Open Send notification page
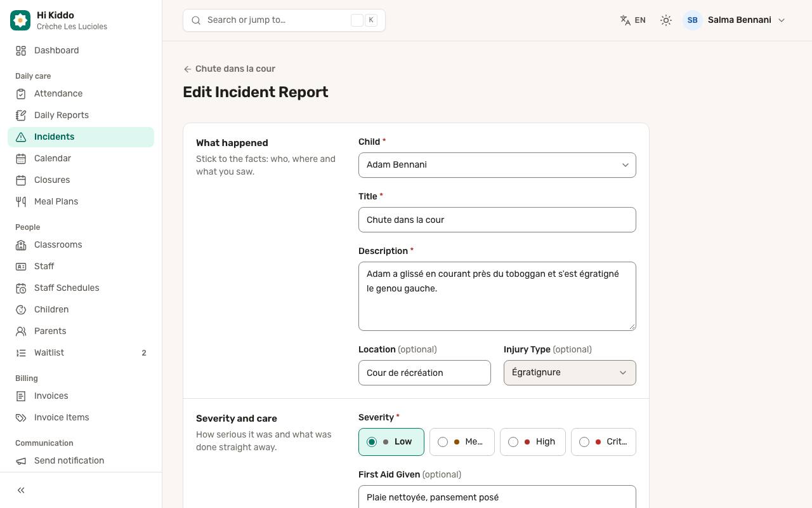Image resolution: width=812 pixels, height=508 pixels. pos(81,461)
